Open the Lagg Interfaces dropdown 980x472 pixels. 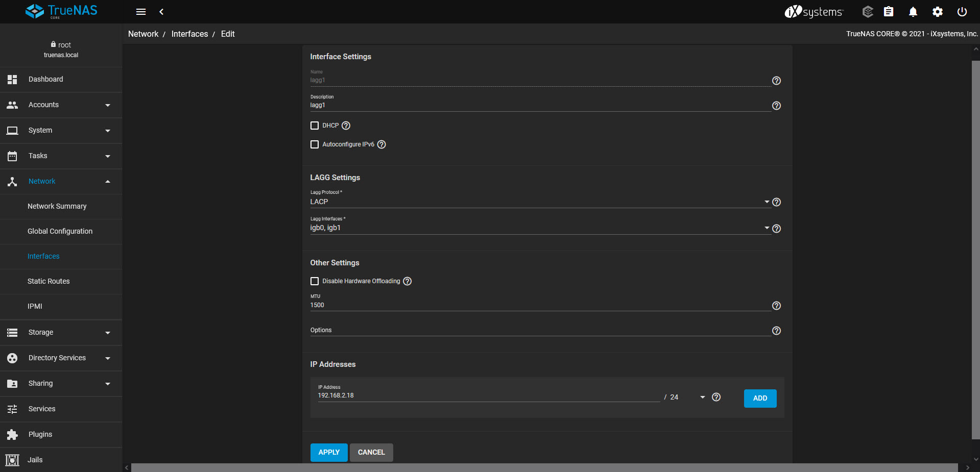(x=539, y=228)
